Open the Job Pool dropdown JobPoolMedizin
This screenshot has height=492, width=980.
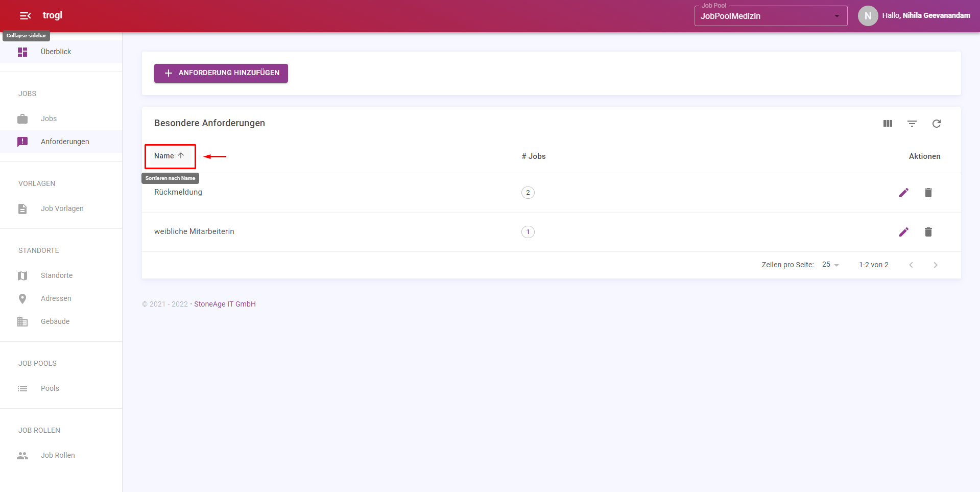771,16
